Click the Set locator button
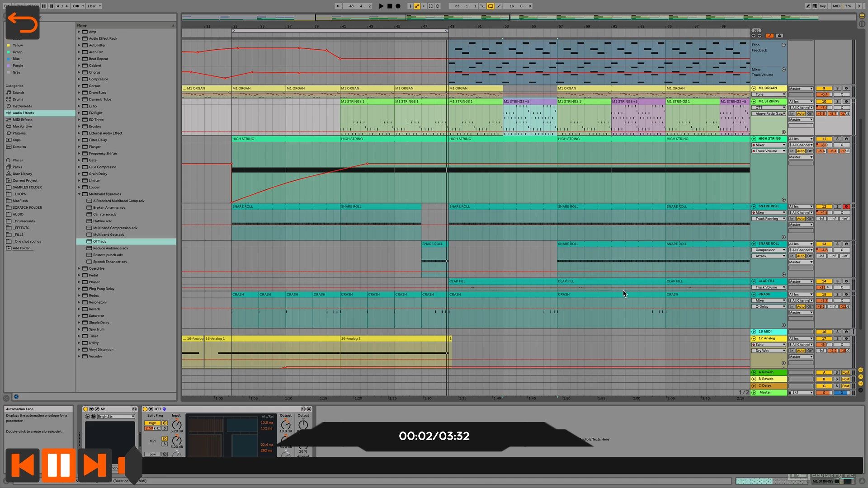 tap(756, 30)
